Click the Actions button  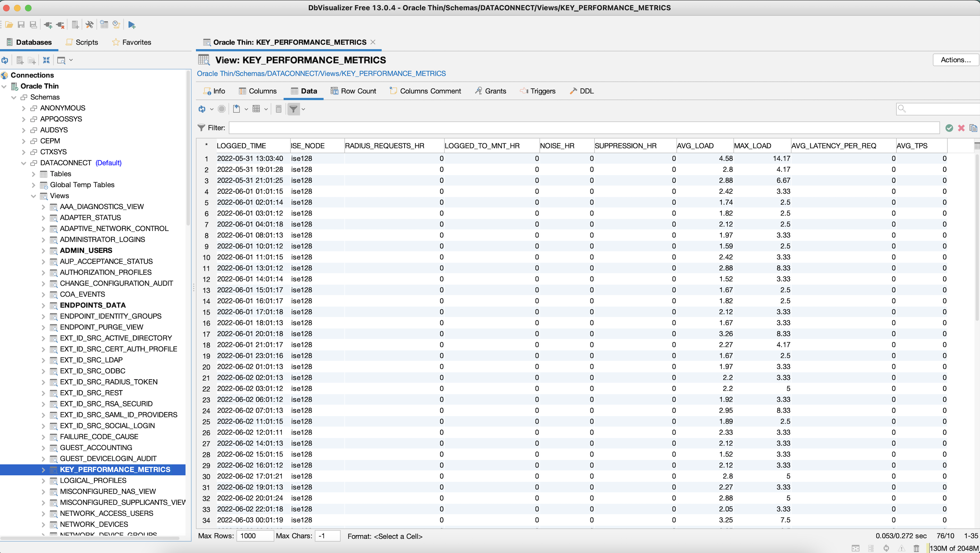point(956,60)
